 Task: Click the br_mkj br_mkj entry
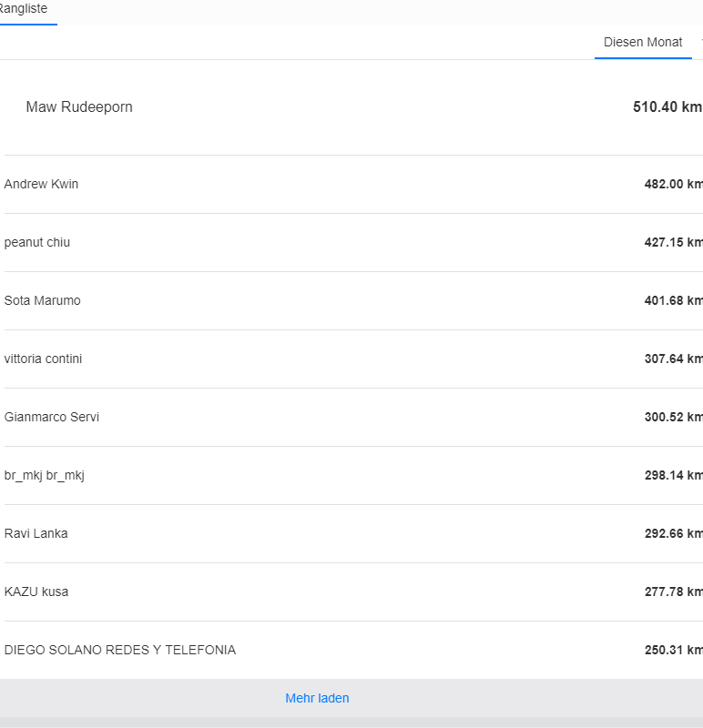pyautogui.click(x=45, y=475)
